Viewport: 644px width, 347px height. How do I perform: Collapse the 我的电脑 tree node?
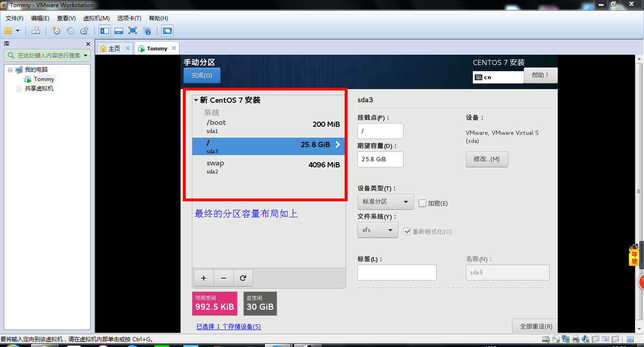point(10,70)
